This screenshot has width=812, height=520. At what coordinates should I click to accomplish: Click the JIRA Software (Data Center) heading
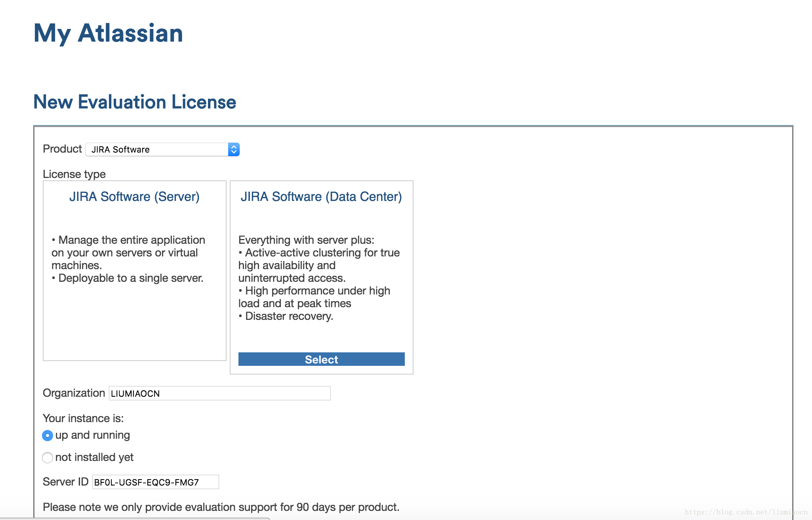321,197
